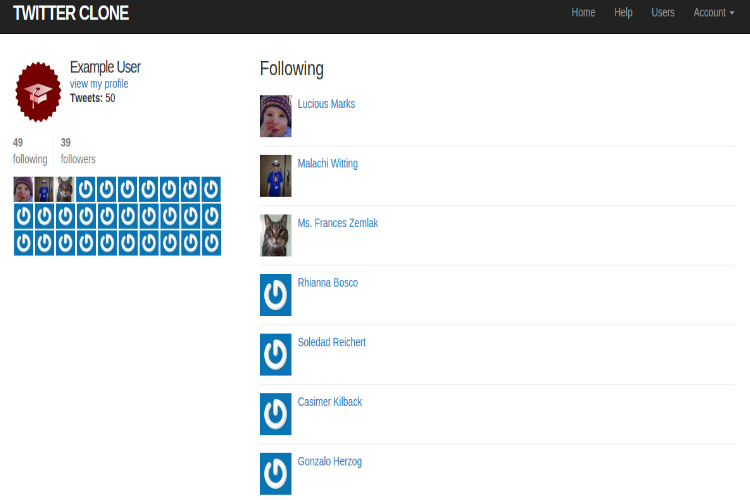The image size is (750, 500).
Task: Open the Account dropdown menu
Action: 713,13
